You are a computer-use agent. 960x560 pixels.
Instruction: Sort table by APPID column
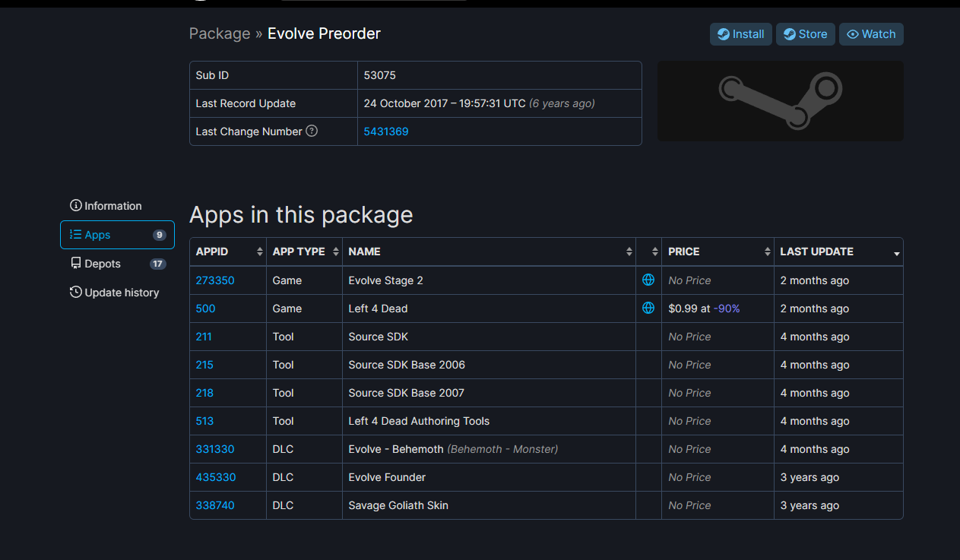[x=228, y=252]
